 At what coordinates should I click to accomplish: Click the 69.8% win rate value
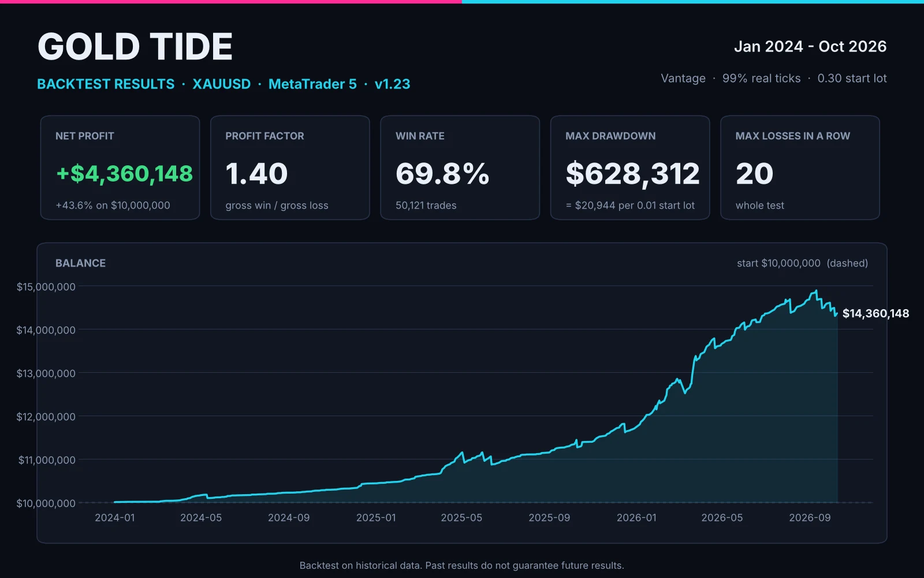click(x=442, y=173)
